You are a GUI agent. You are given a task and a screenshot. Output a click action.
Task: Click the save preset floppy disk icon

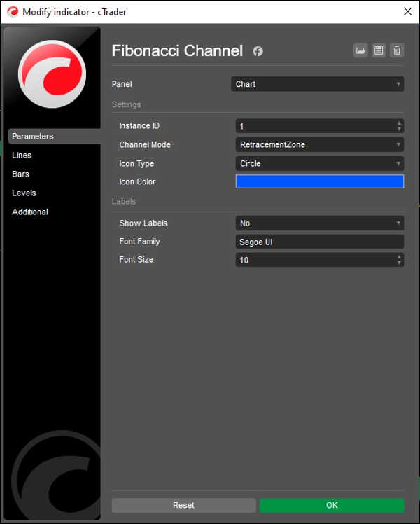(x=379, y=50)
